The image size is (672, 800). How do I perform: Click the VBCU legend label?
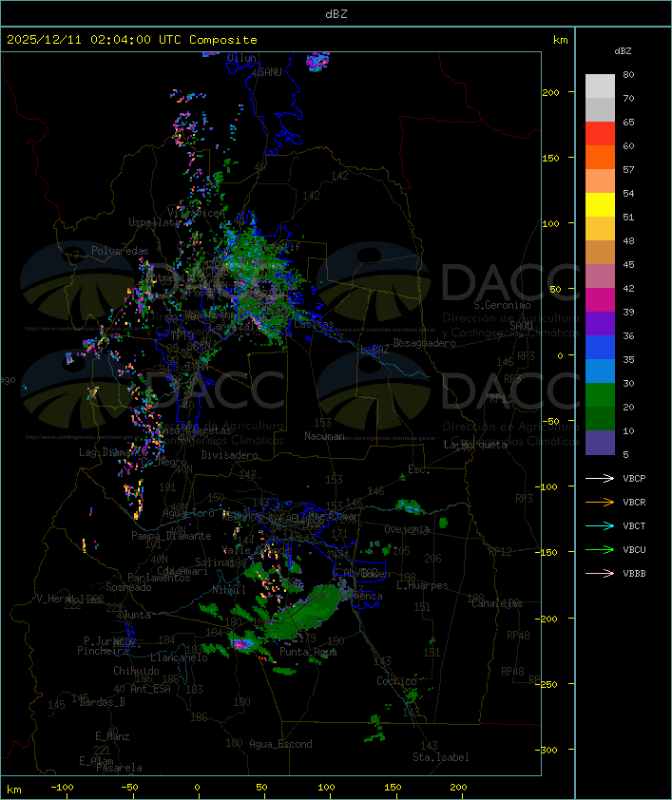click(634, 549)
